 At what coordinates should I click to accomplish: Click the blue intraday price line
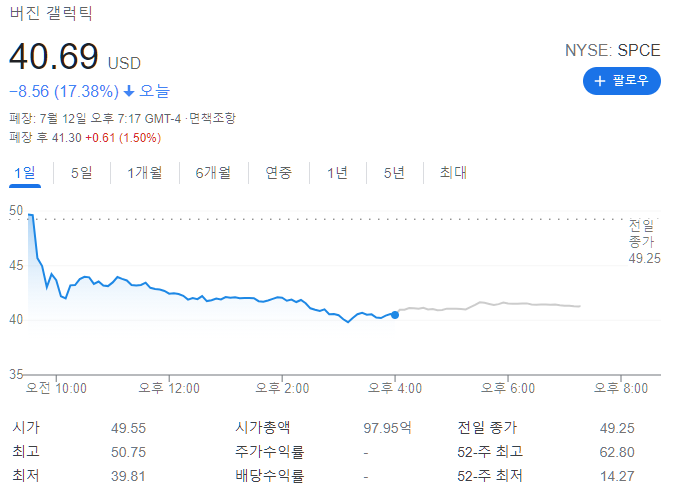coord(211,299)
